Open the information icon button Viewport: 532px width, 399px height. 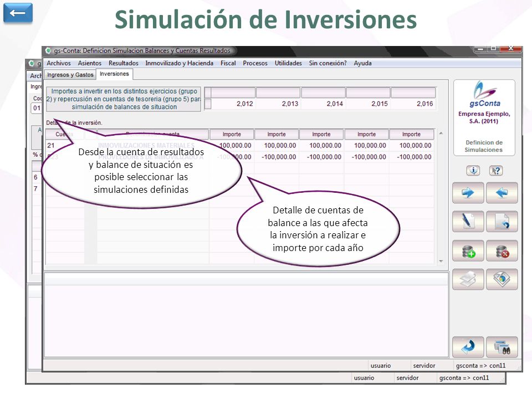pos(473,170)
